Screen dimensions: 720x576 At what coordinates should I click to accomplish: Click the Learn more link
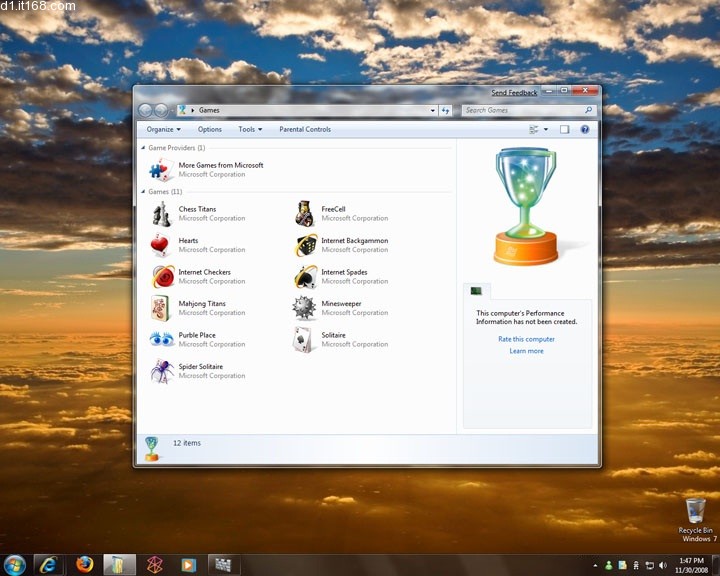point(526,351)
